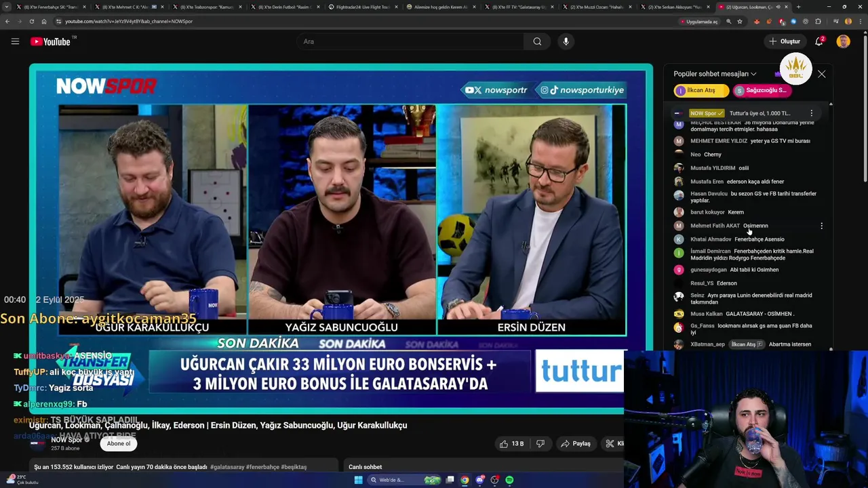The height and width of the screenshot is (488, 868).
Task: Go to YouTube home via logo
Action: point(51,41)
